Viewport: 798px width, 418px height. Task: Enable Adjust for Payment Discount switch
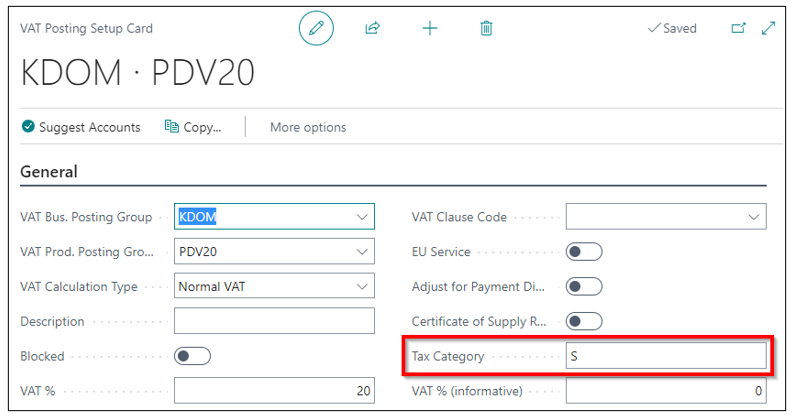point(584,286)
